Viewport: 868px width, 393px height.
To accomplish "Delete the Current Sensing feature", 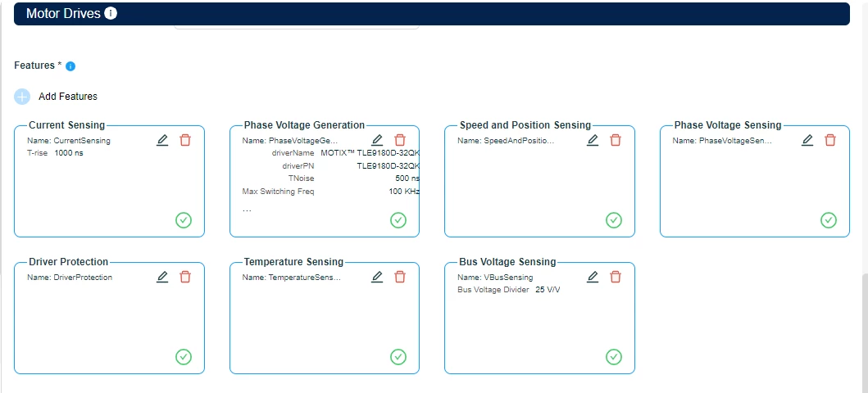I will click(185, 140).
